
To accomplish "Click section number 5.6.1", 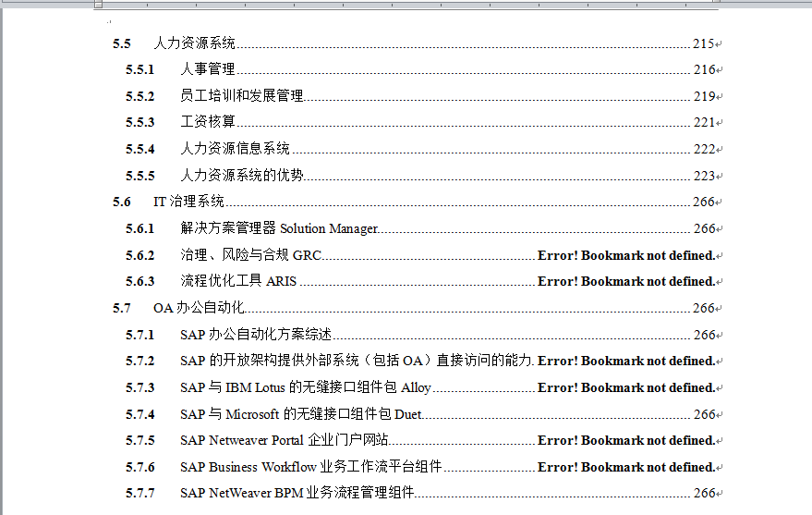I will pyautogui.click(x=139, y=228).
